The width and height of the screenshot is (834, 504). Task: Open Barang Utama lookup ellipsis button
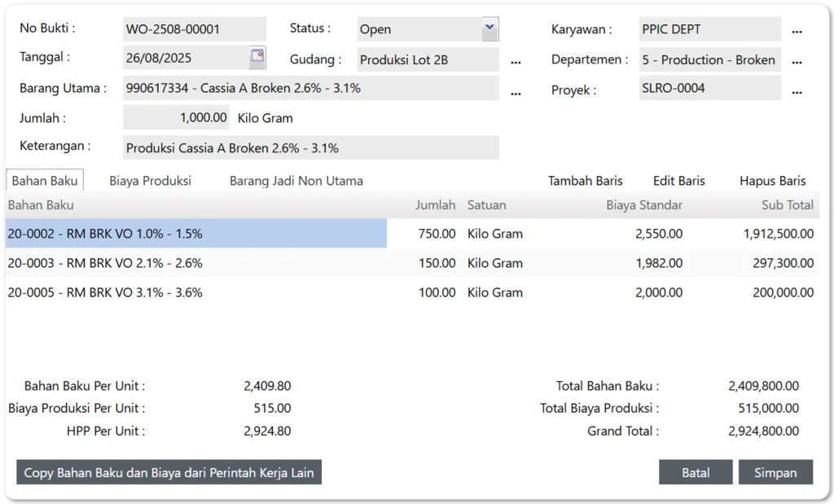(516, 93)
